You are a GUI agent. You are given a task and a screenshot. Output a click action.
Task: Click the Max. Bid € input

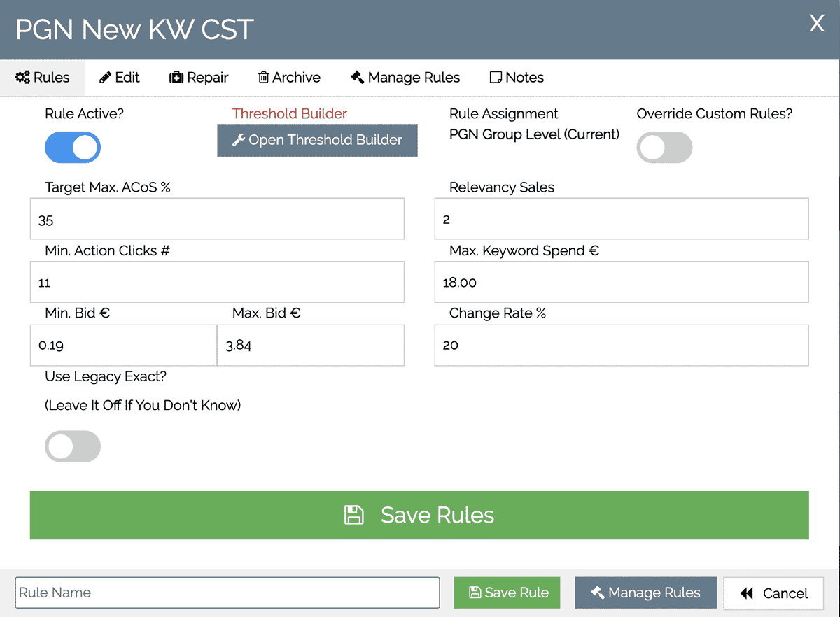(311, 345)
